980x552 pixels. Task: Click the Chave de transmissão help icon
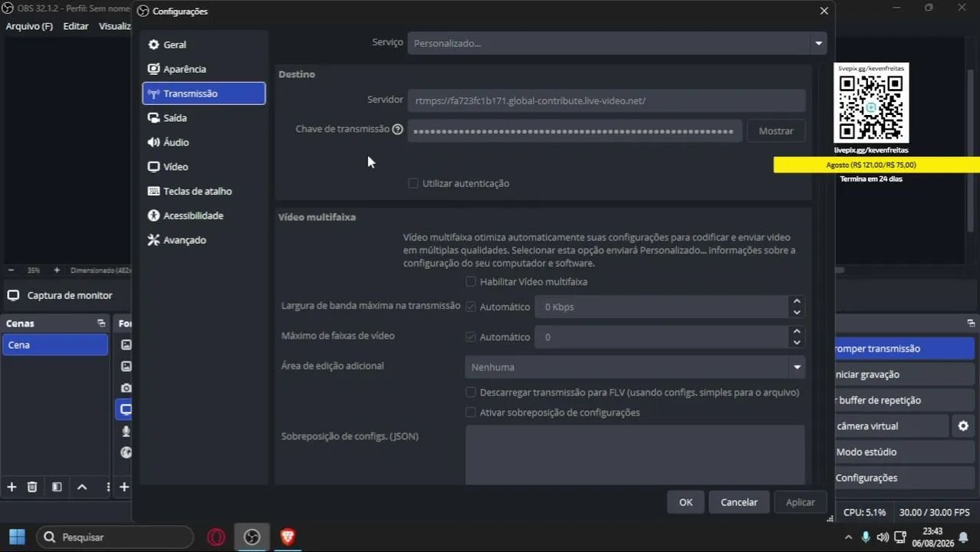click(397, 130)
